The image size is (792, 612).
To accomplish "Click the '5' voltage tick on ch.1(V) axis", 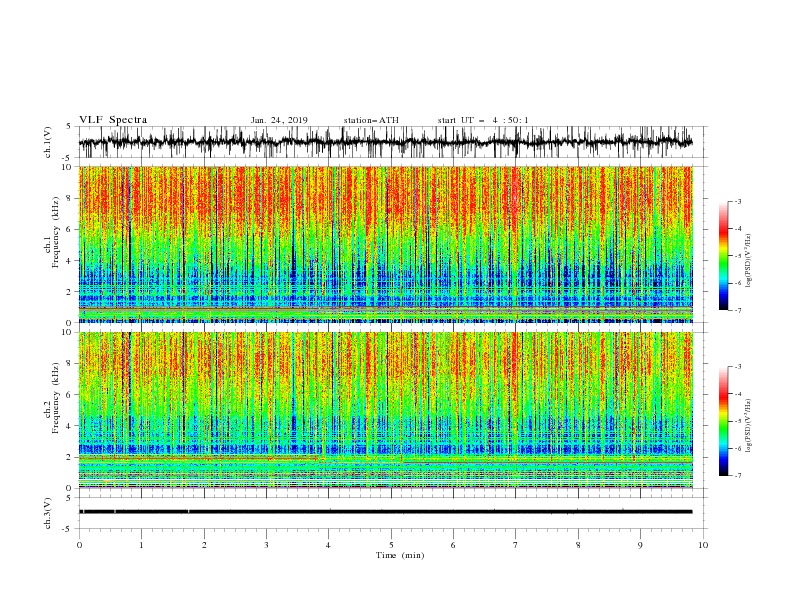I will click(x=69, y=126).
